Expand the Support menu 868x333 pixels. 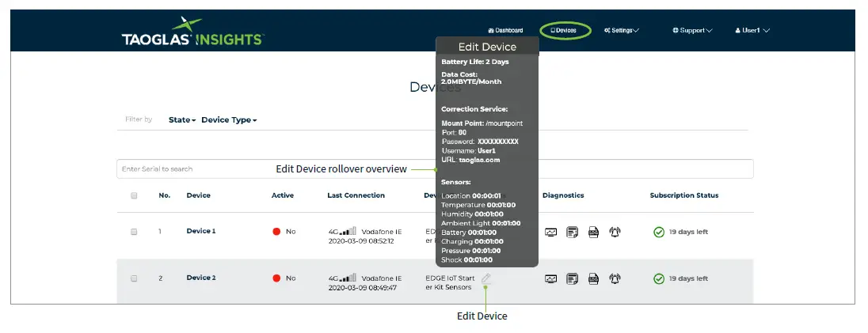692,30
